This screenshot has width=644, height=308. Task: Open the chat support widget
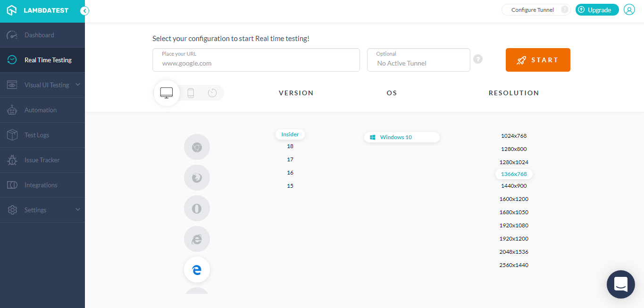tap(620, 284)
